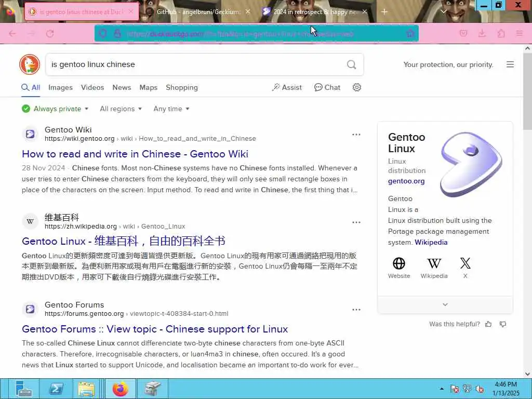Open gentoo.org link in info panel

pos(406,181)
